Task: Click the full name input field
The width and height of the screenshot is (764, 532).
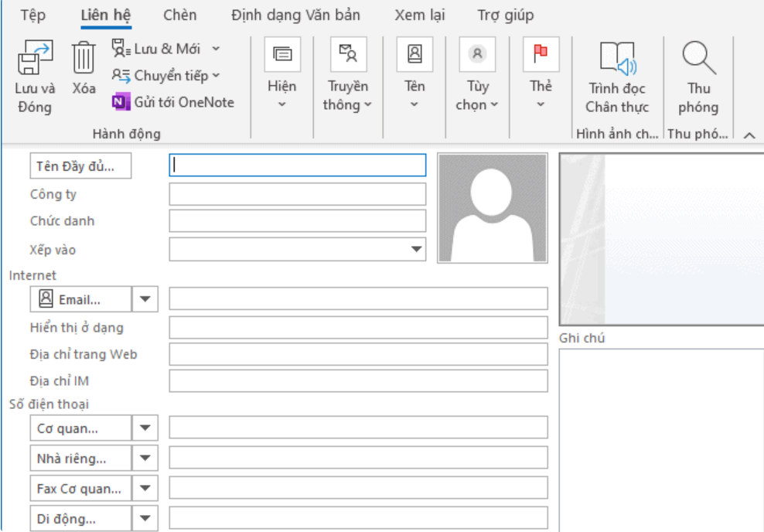Action: (298, 165)
